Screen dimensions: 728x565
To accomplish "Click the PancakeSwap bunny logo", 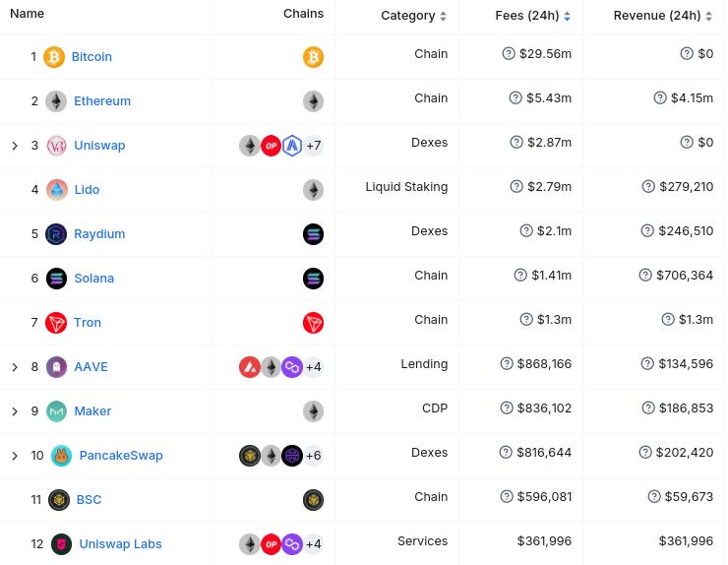I will (x=61, y=456).
